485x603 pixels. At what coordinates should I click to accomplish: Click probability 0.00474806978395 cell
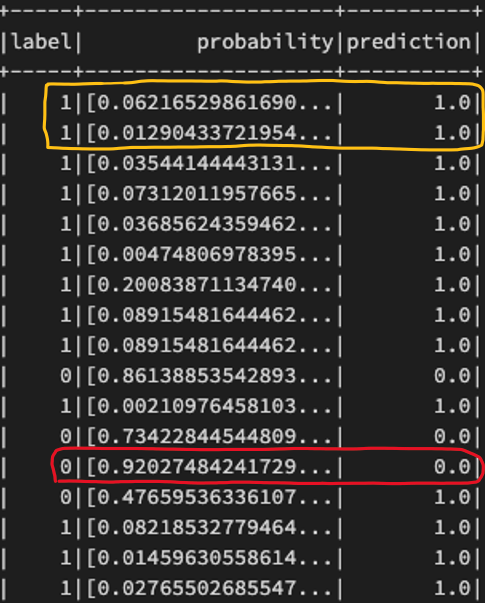point(209,255)
